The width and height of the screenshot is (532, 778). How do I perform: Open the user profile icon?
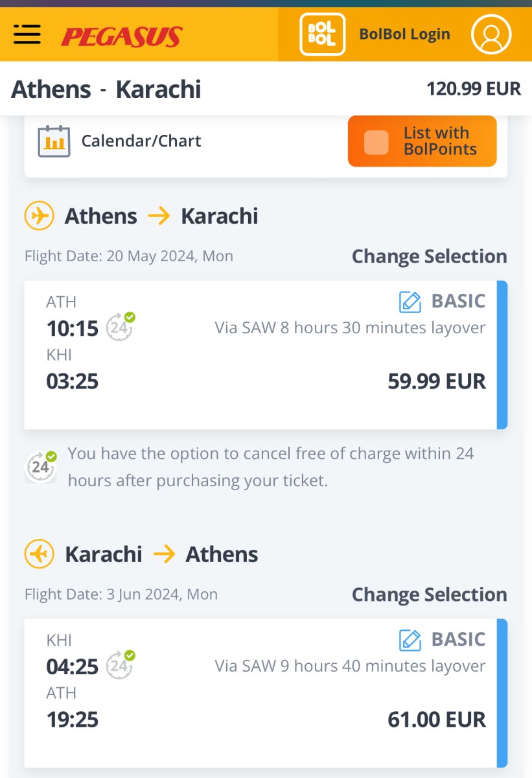[491, 34]
